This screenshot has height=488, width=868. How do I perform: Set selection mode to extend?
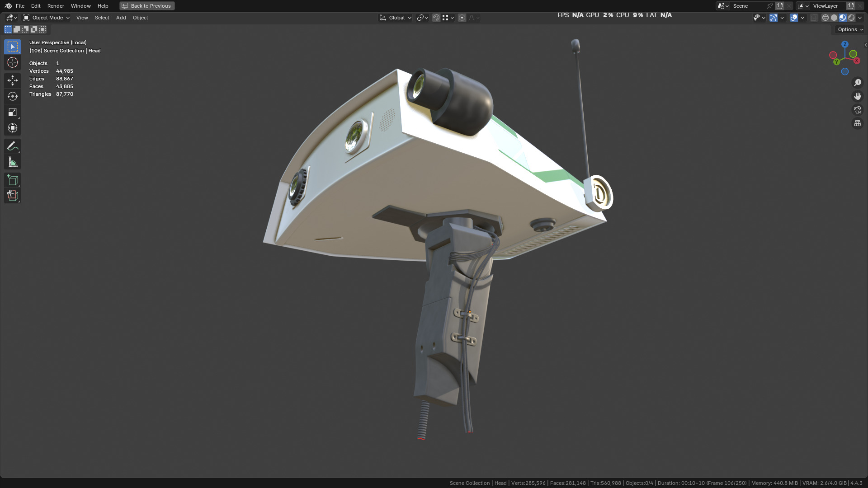17,29
